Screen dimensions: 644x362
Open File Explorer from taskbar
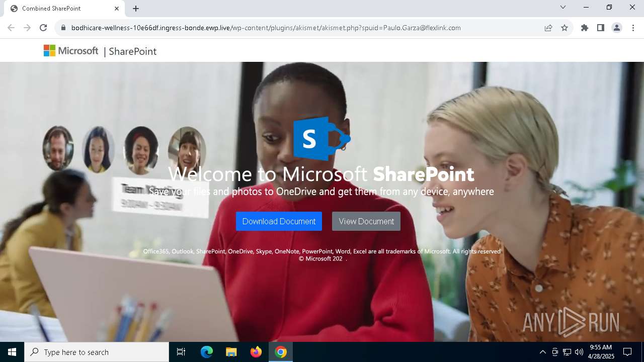point(231,352)
